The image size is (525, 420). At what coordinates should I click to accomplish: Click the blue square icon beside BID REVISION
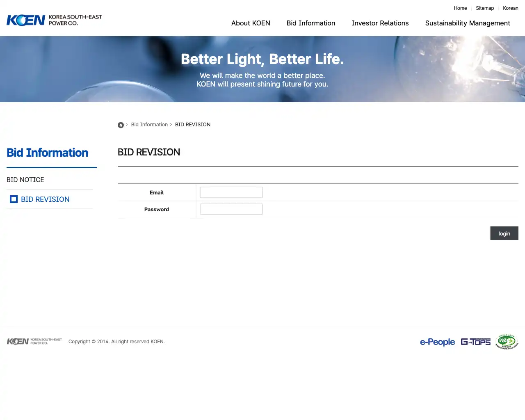[x=14, y=199]
